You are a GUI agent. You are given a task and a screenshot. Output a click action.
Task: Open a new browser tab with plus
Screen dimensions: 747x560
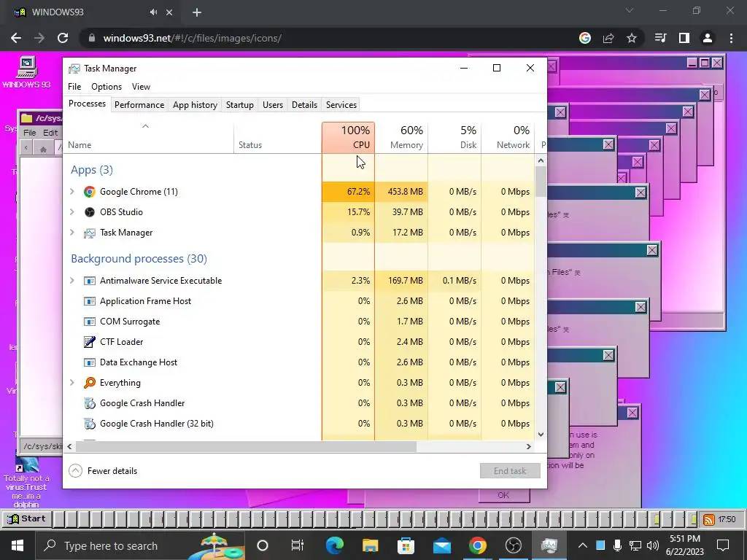(x=197, y=13)
